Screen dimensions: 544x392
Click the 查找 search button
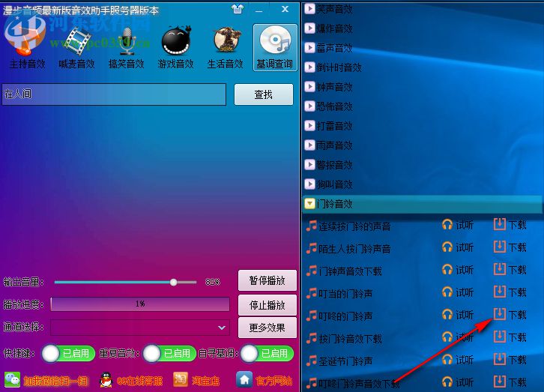[264, 94]
